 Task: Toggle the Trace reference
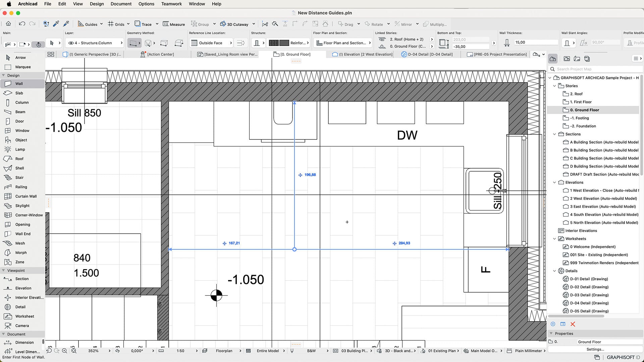click(143, 24)
